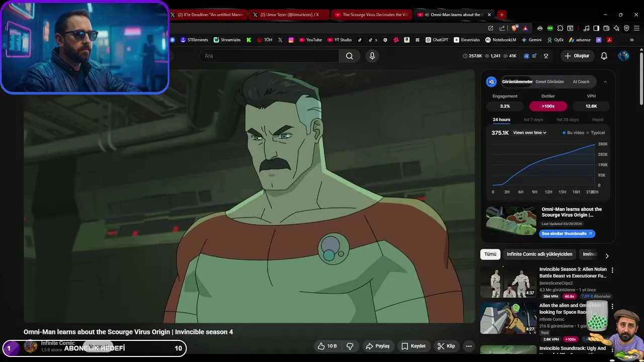The image size is (644, 362).
Task: Click the >100x Outlier badge
Action: (548, 106)
